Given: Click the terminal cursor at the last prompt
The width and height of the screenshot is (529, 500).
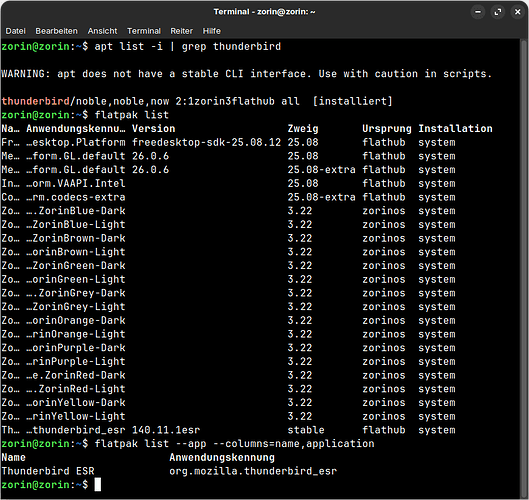Looking at the screenshot, I should 98,485.
